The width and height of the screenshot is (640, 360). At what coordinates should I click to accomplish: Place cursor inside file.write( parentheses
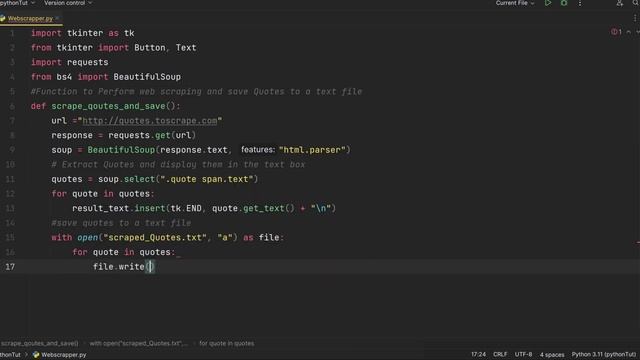150,267
